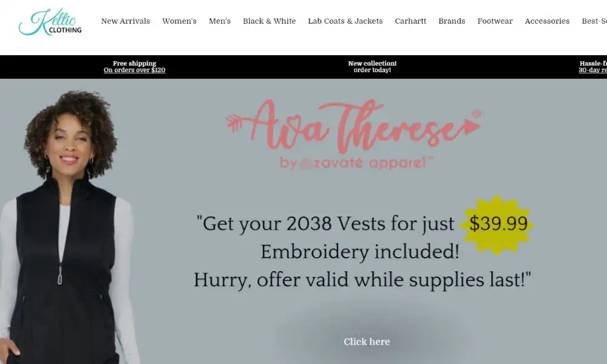Go to Footwear section
This screenshot has height=364, width=607.
click(x=495, y=21)
